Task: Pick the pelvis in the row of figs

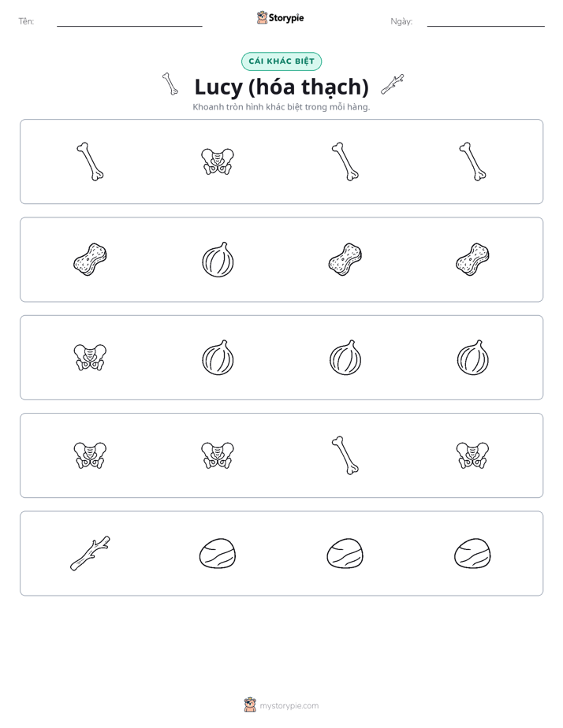Action: pos(90,358)
